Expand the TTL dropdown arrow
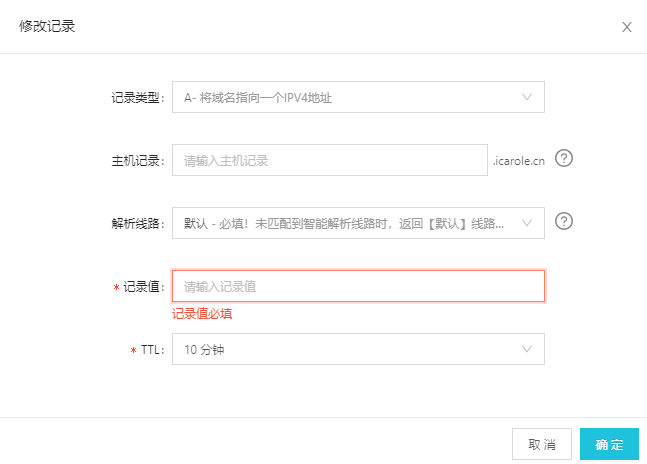 point(527,349)
